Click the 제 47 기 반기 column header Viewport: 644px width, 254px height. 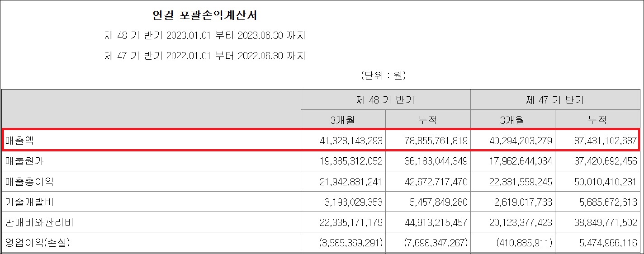[x=555, y=100]
